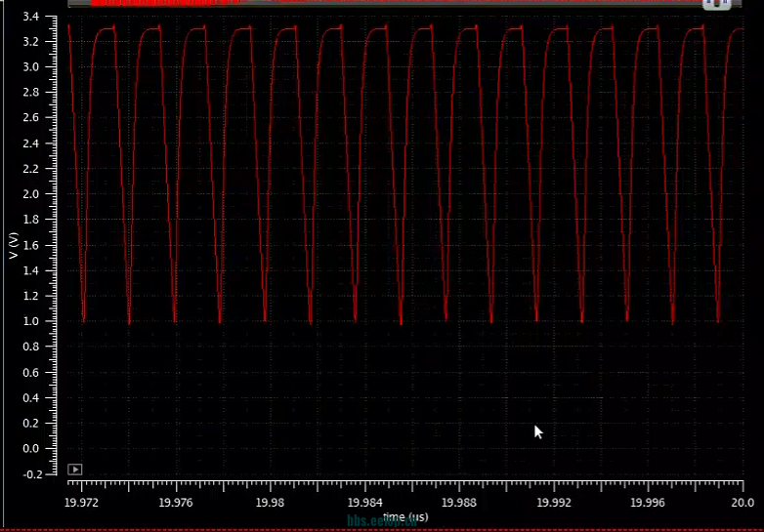Viewport: 764px width, 532px height.
Task: Click the 19.992 time axis label
Action: [x=554, y=503]
